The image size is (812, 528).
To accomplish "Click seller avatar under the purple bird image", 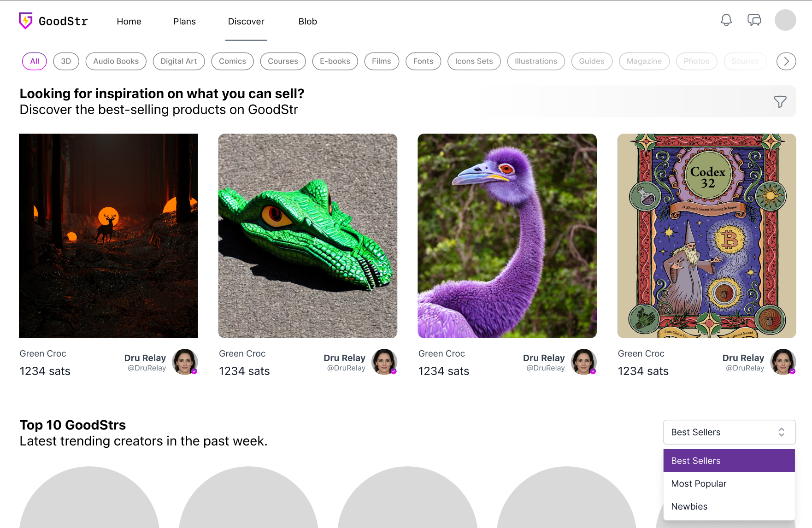I will [584, 362].
